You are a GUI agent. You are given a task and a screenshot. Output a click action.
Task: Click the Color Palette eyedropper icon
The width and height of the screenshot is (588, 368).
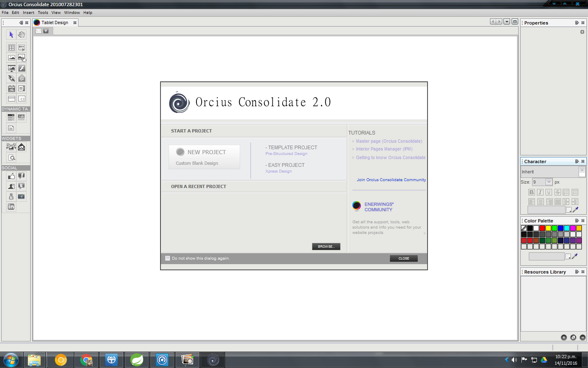click(575, 256)
